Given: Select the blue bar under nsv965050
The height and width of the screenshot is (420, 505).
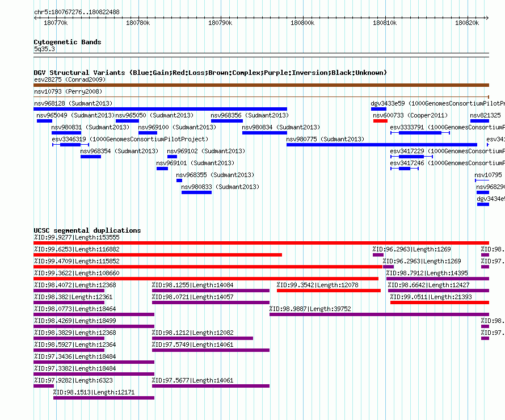Looking at the screenshot, I should click(127, 121).
